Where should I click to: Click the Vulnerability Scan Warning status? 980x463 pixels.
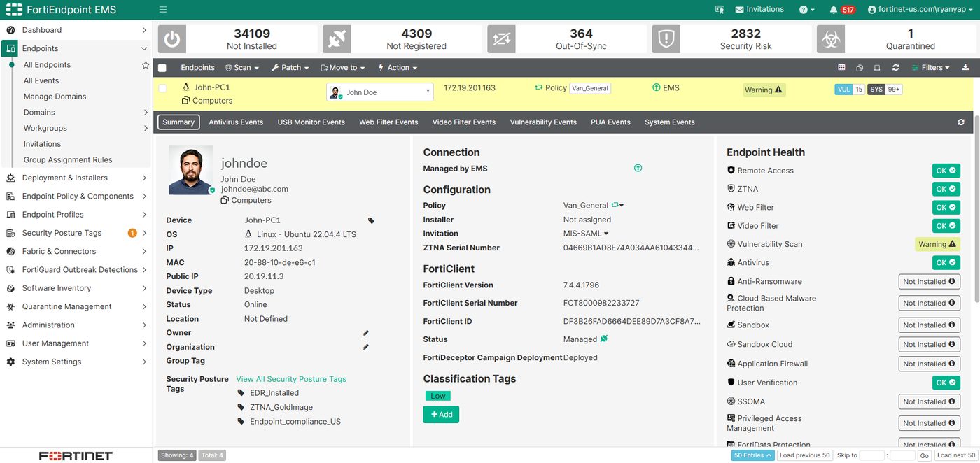click(x=937, y=244)
